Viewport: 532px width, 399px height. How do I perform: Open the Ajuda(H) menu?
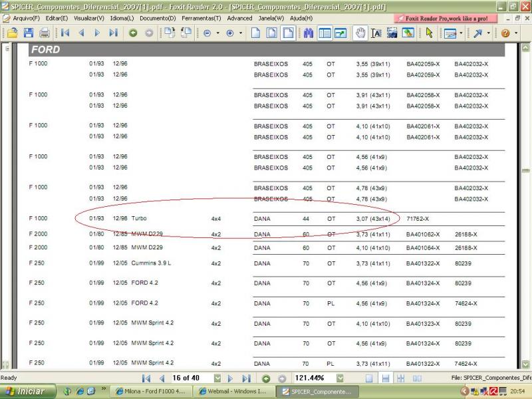tap(301, 19)
